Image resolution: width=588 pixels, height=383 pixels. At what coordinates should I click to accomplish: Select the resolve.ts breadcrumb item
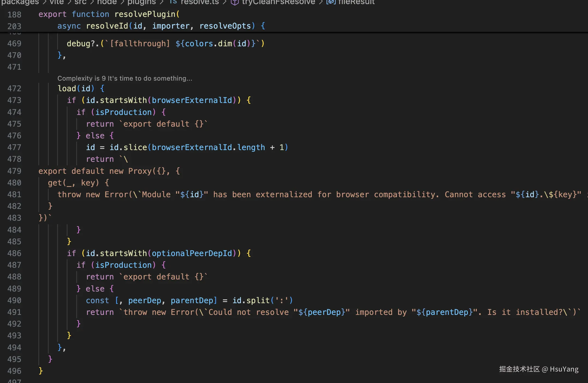(200, 2)
